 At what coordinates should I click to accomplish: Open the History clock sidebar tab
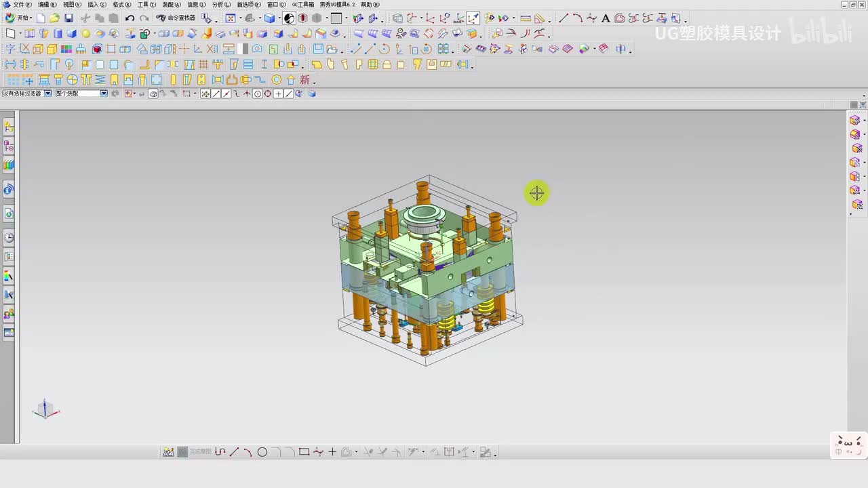9,237
